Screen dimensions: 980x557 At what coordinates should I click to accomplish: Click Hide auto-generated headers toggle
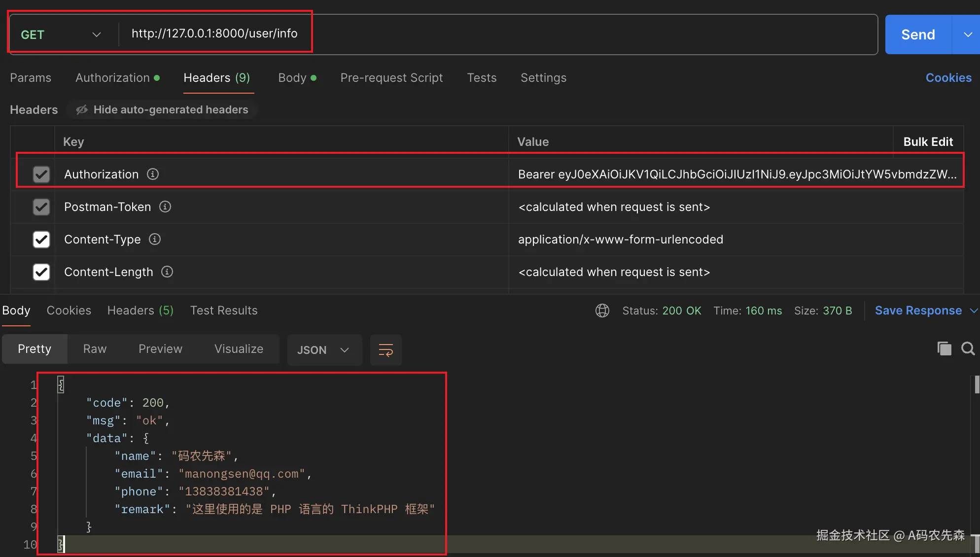click(163, 109)
